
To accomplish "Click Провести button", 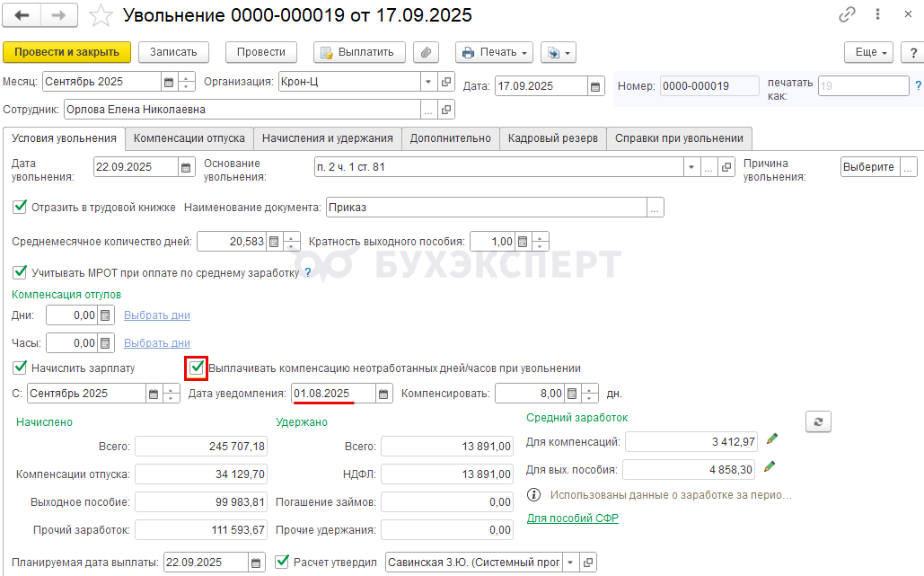I will [261, 52].
